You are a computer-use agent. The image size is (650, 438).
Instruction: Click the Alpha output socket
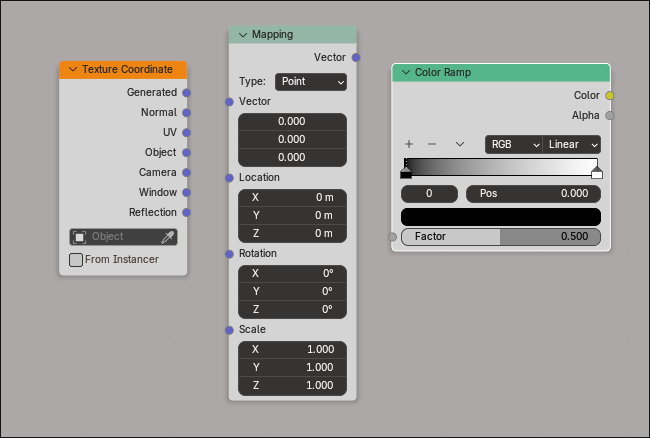(x=609, y=116)
